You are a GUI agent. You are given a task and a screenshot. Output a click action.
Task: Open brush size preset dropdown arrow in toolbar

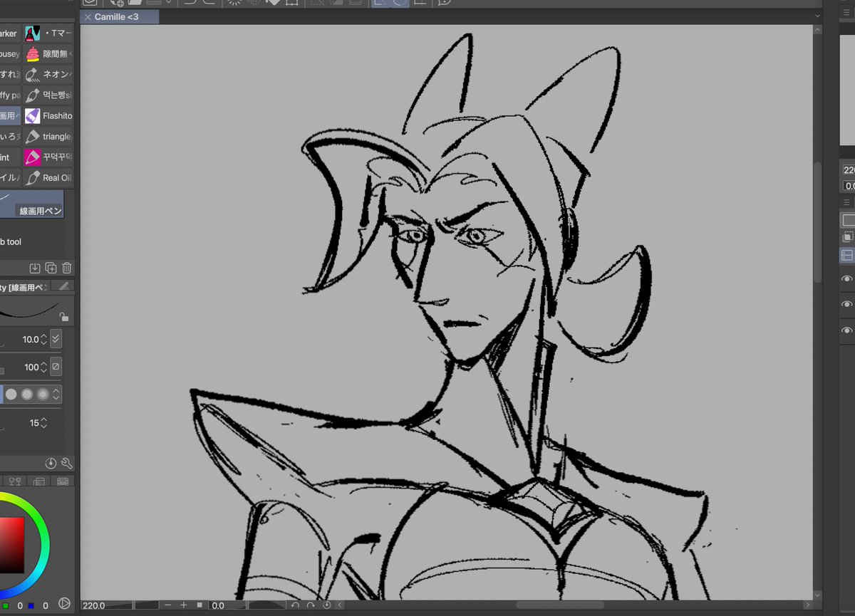[169, 2]
